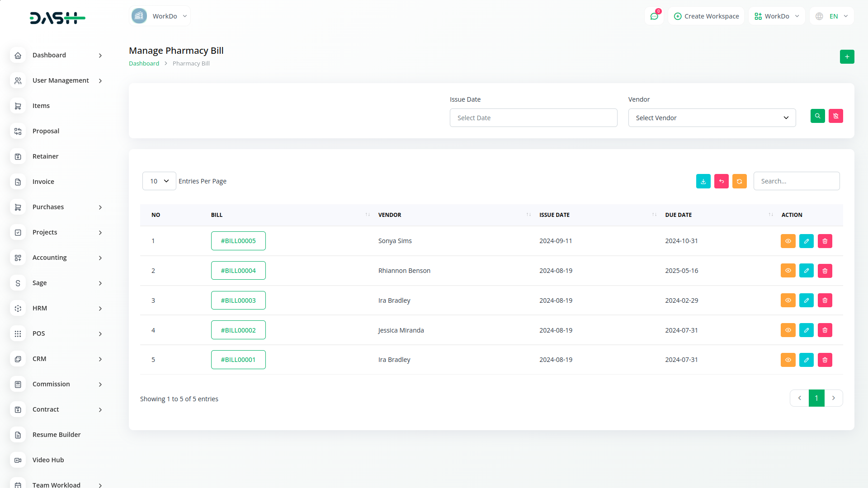Open the Invoice sidebar menu item
Image resolution: width=868 pixels, height=488 pixels.
click(x=43, y=182)
